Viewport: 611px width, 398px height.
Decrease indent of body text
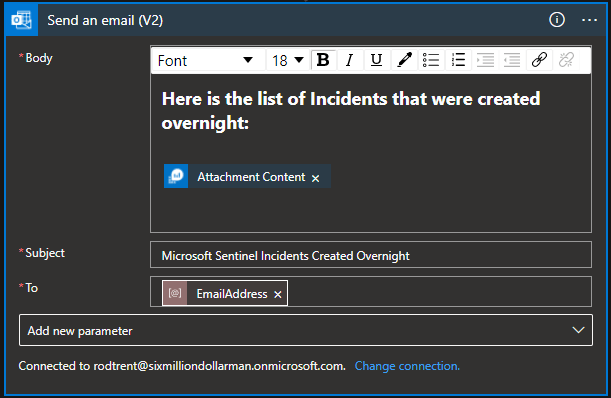coord(512,60)
